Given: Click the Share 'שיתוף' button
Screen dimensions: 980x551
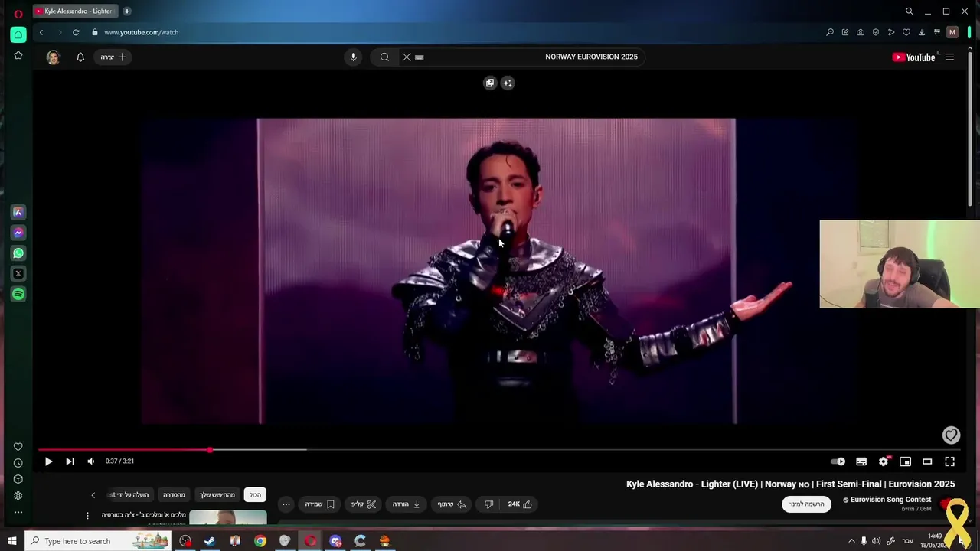Looking at the screenshot, I should tap(452, 504).
